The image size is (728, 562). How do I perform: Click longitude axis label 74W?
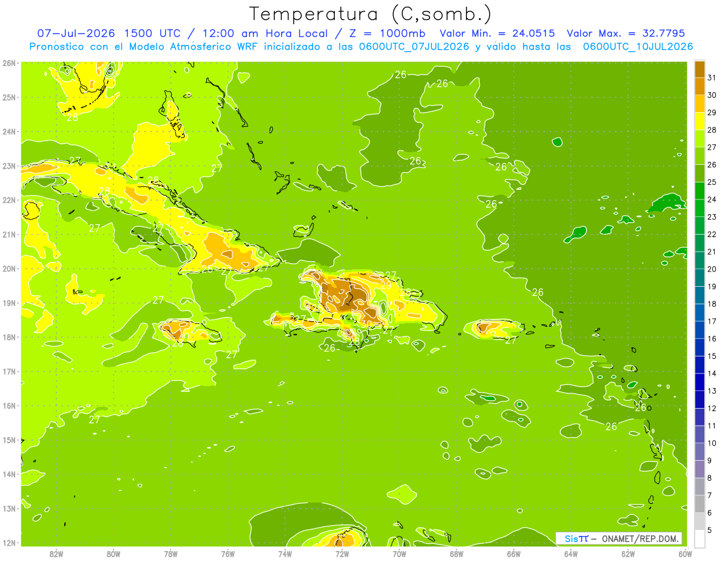click(x=285, y=554)
